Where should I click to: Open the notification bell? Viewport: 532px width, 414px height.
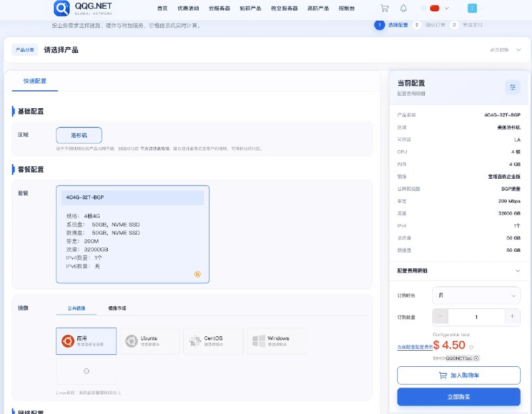[404, 8]
